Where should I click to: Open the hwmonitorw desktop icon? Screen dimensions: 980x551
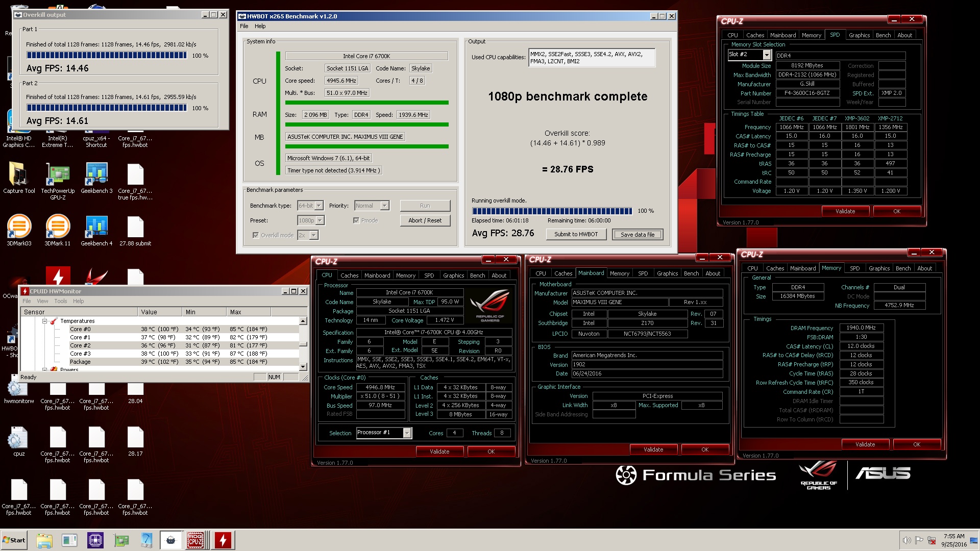(19, 393)
